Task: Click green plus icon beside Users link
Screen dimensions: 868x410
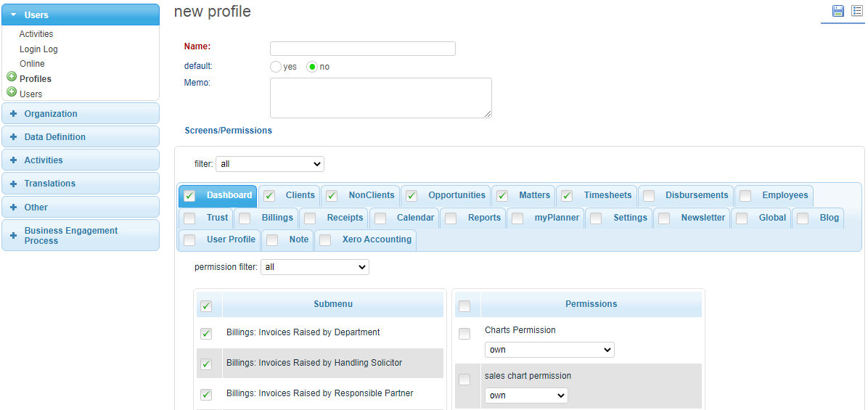Action: (12, 92)
